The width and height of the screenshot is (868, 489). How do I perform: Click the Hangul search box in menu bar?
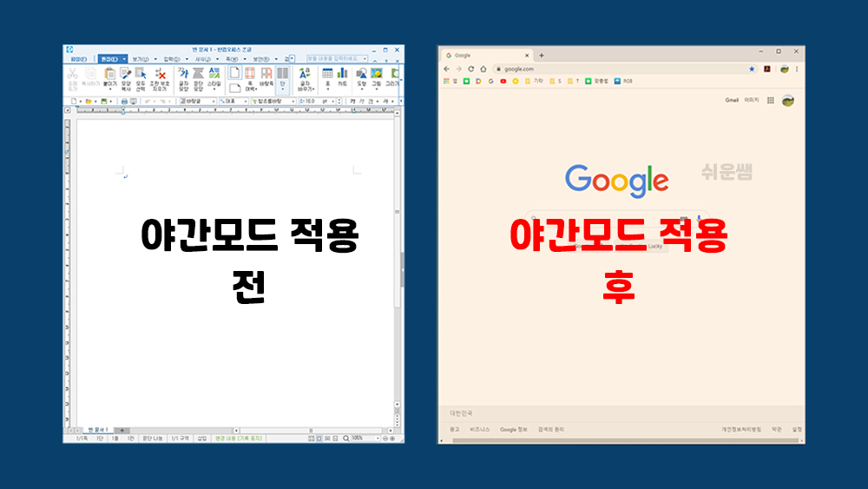tap(337, 59)
